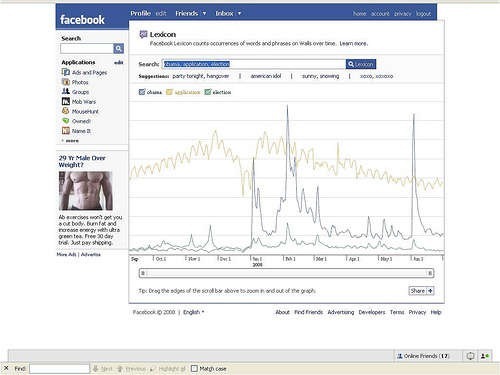Click the online status icon in chat bar
This screenshot has height=375, width=500.
pyautogui.click(x=485, y=356)
